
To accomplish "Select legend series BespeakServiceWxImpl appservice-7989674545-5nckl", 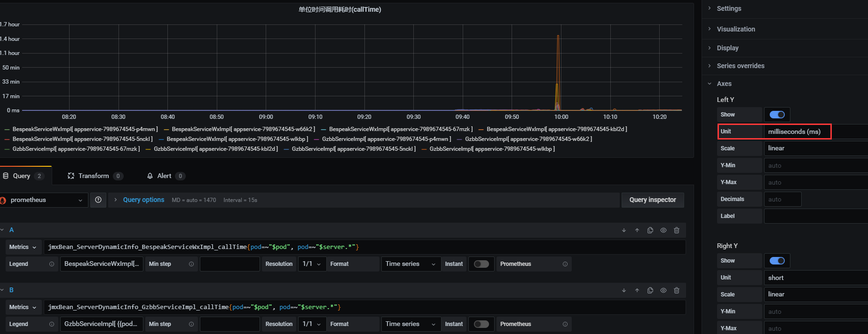I will click(x=83, y=139).
